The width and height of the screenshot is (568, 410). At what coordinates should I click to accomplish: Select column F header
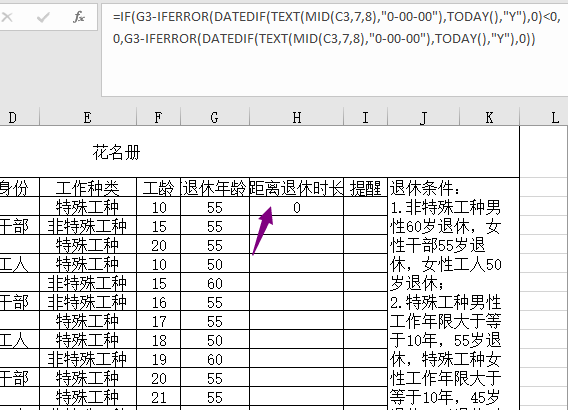pos(158,118)
